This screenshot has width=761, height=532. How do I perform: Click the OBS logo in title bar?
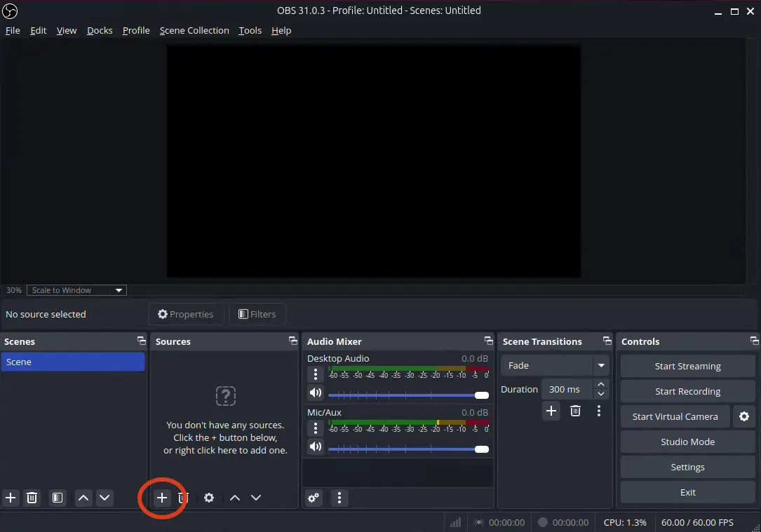pyautogui.click(x=10, y=11)
